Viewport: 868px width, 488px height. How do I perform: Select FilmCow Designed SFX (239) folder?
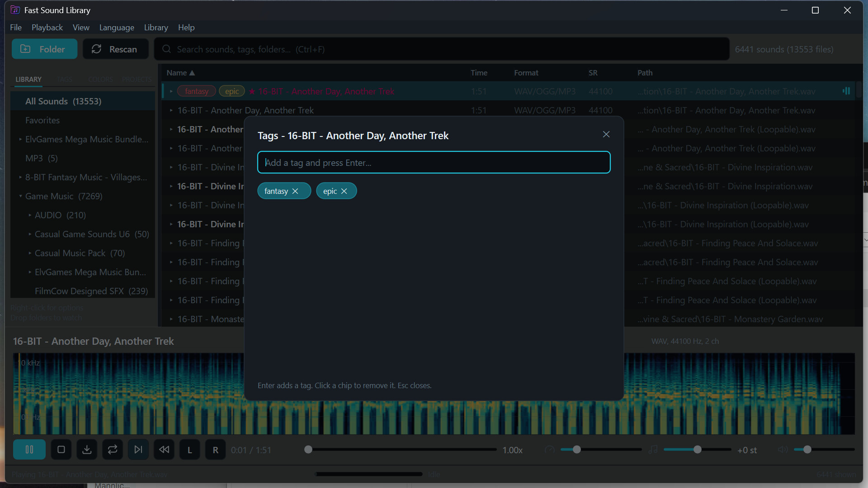[83, 291]
